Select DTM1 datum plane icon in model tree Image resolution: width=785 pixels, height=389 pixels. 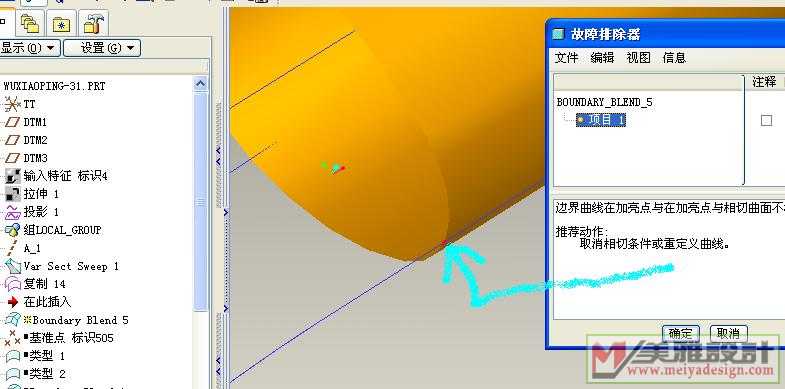[12, 122]
